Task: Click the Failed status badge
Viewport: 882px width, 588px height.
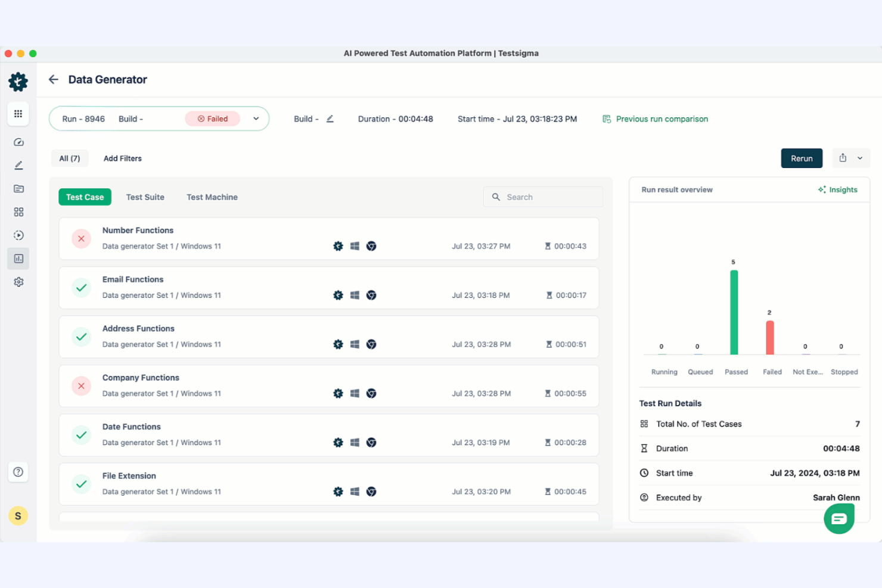Action: 212,119
